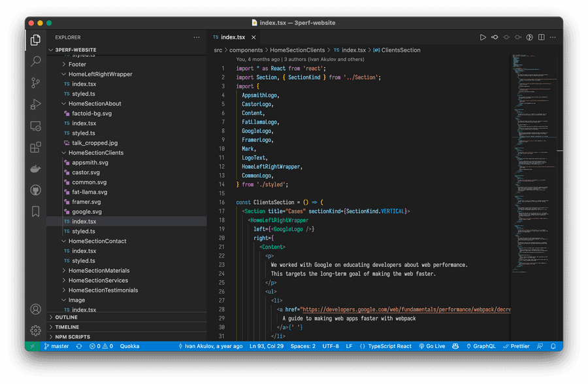Select the index.tsx editor tab
588x384 pixels.
click(232, 37)
